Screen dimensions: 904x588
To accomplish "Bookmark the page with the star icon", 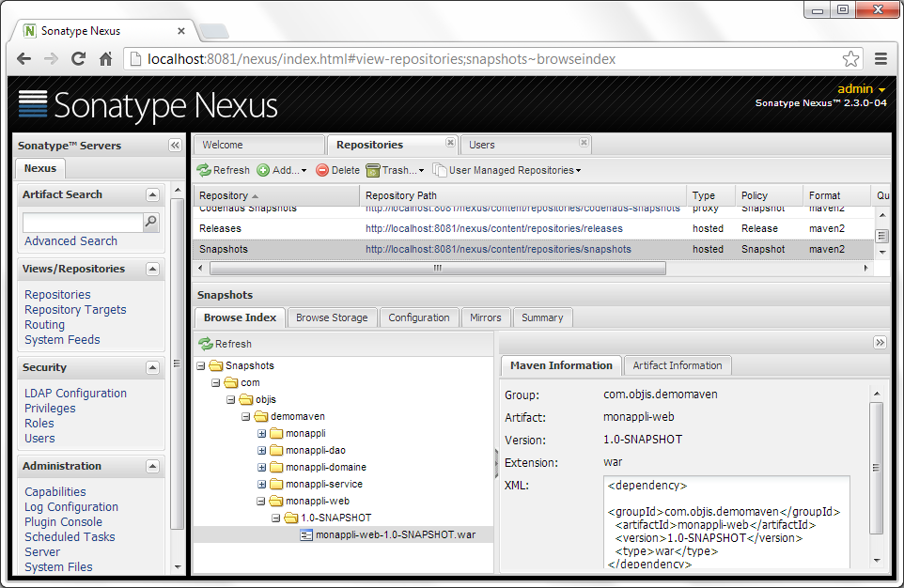I will pos(850,59).
